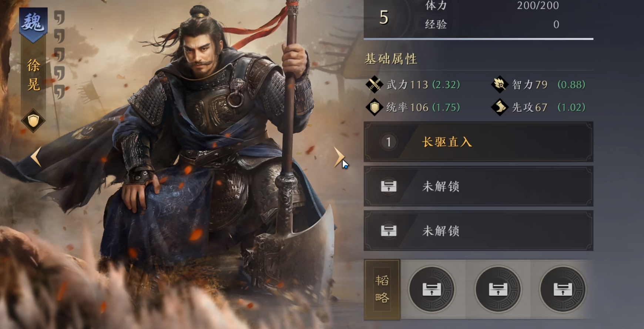Click the topmost star-rank mark beside 魏 banner
Viewport: 644px width, 329px height.
59,17
